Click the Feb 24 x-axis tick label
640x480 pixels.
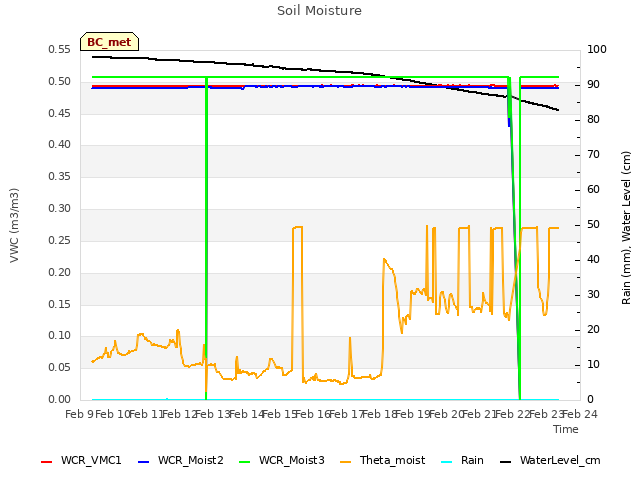pyautogui.click(x=580, y=414)
